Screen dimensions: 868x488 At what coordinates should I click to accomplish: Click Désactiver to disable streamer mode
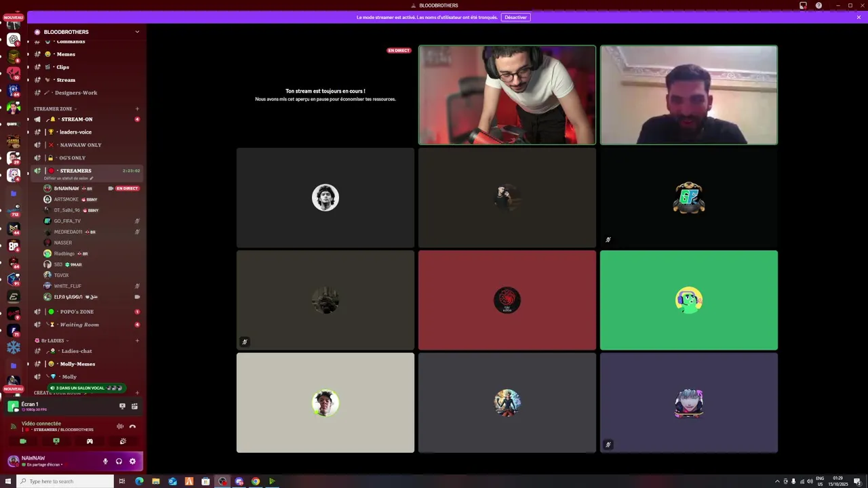[x=515, y=17]
